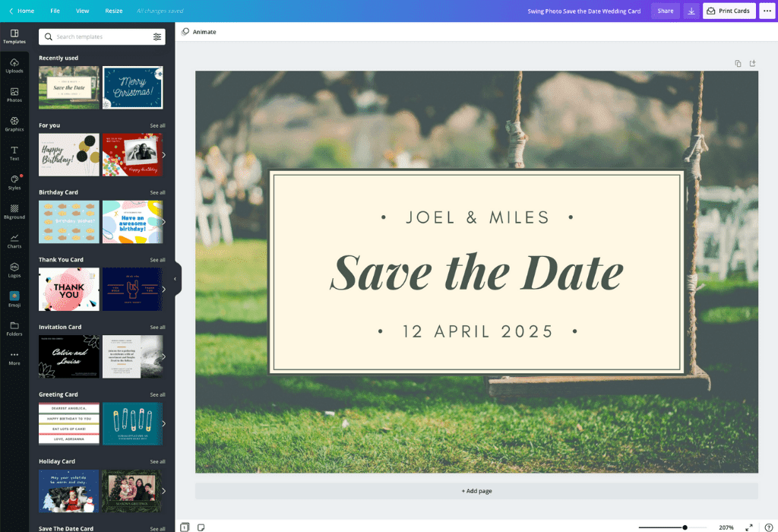
Task: Select the Graphics sidebar icon
Action: 14,124
